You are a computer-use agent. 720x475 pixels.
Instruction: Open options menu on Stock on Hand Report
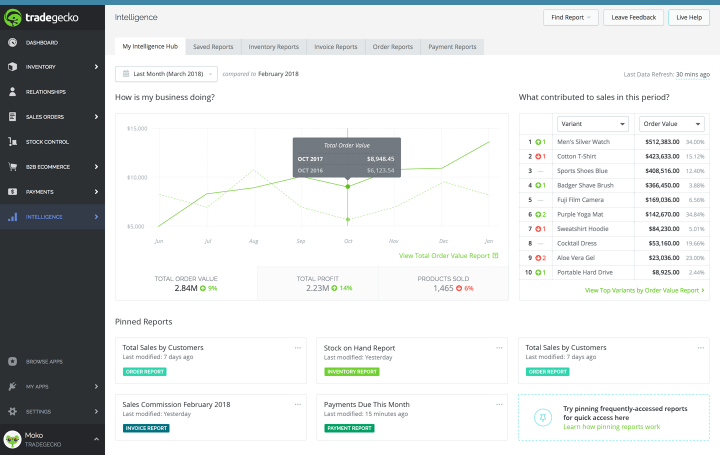pyautogui.click(x=499, y=348)
